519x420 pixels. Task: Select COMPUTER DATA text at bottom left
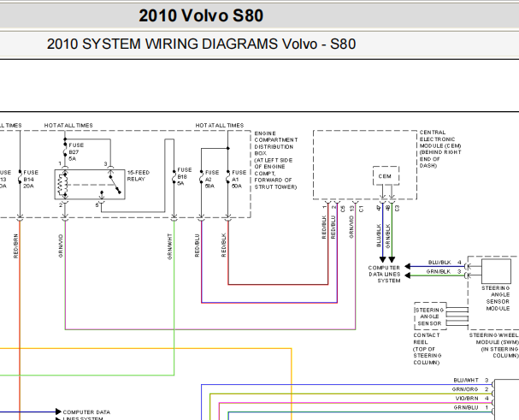pos(86,412)
